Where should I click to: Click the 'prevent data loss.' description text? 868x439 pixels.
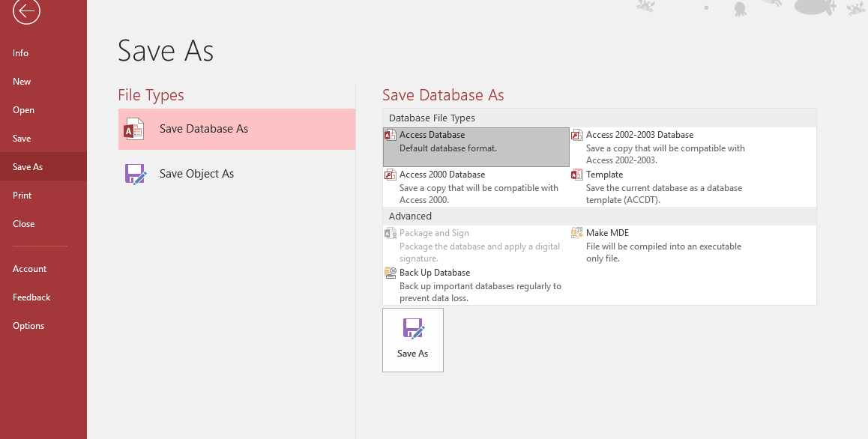pos(434,298)
